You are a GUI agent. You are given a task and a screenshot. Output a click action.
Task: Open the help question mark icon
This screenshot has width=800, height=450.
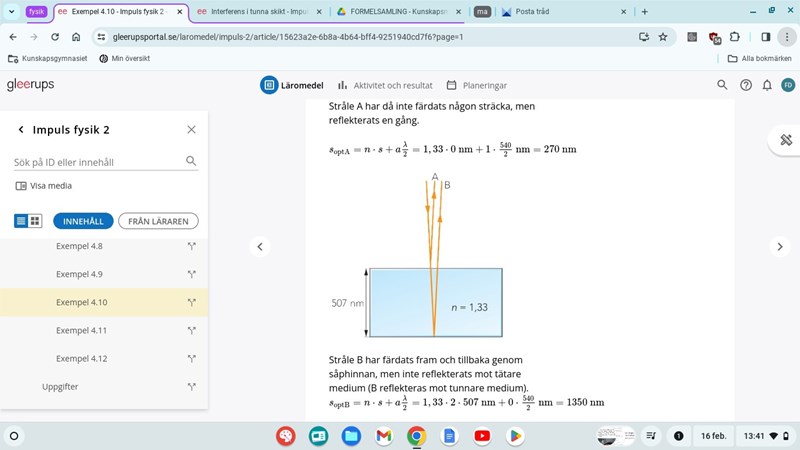[x=745, y=85]
